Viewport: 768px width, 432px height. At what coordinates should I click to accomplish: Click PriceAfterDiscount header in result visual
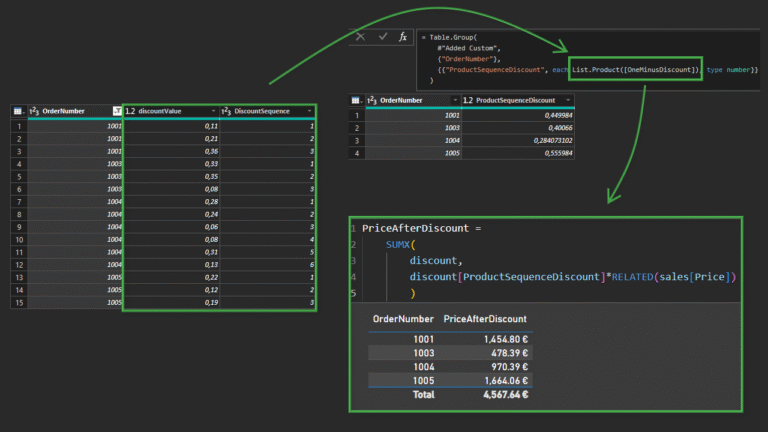[485, 318]
